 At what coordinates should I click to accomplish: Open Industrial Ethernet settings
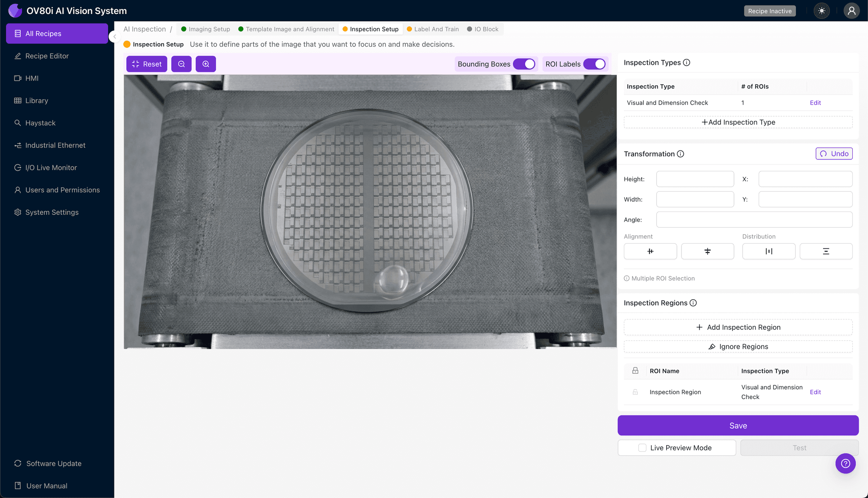coord(57,145)
